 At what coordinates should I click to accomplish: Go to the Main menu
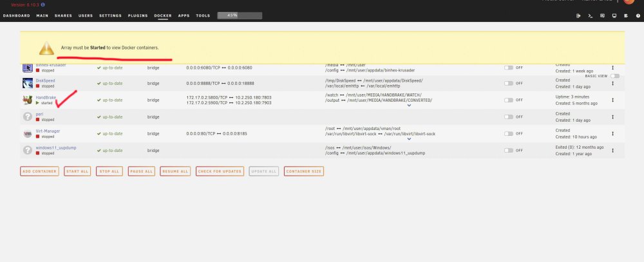(x=43, y=15)
